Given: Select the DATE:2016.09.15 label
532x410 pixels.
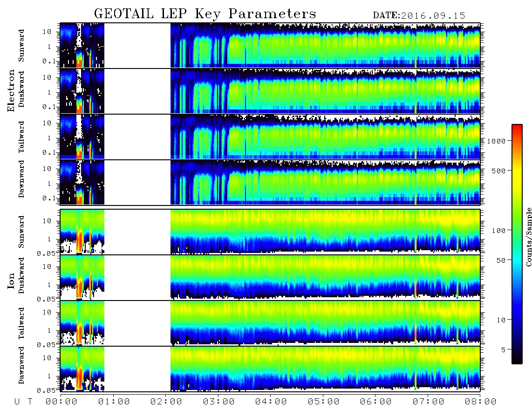Looking at the screenshot, I should [419, 16].
